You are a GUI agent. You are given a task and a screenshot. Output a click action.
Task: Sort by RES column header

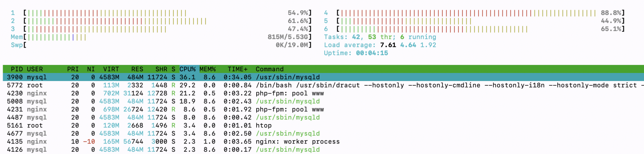[137, 69]
